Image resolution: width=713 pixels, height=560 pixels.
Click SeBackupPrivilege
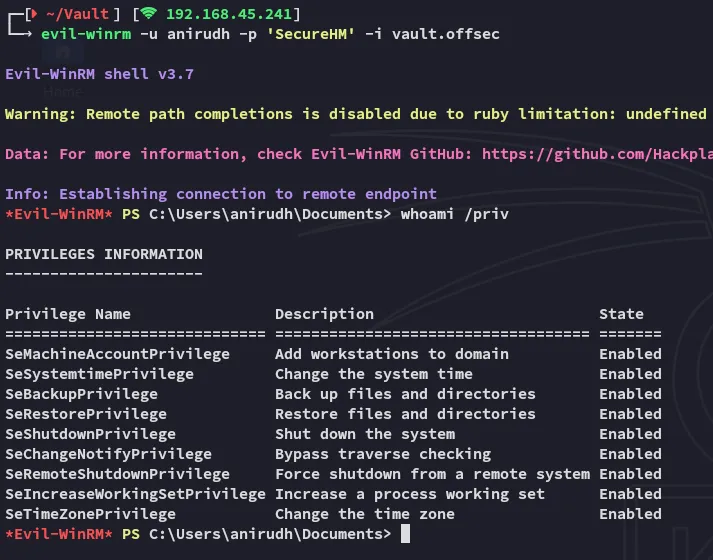tap(81, 394)
